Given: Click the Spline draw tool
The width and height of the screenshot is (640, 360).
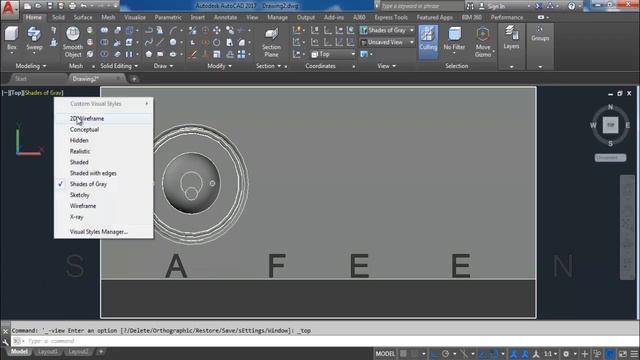Looking at the screenshot, I should 149,42.
